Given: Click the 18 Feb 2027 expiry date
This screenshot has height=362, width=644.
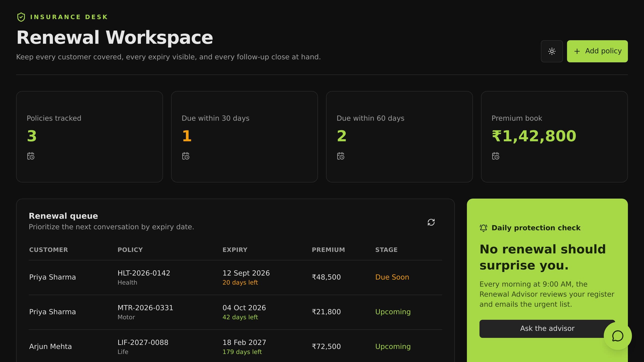Looking at the screenshot, I should [x=244, y=342].
